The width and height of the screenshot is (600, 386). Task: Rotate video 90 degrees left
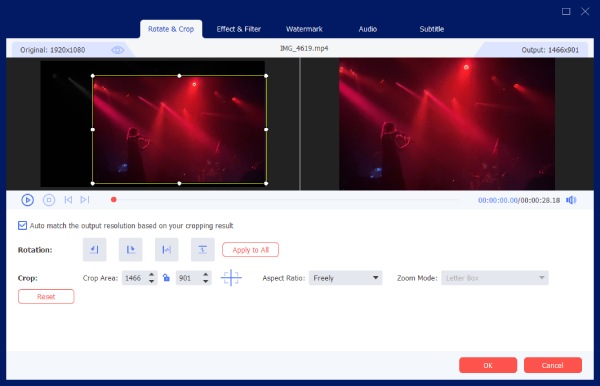(x=94, y=250)
